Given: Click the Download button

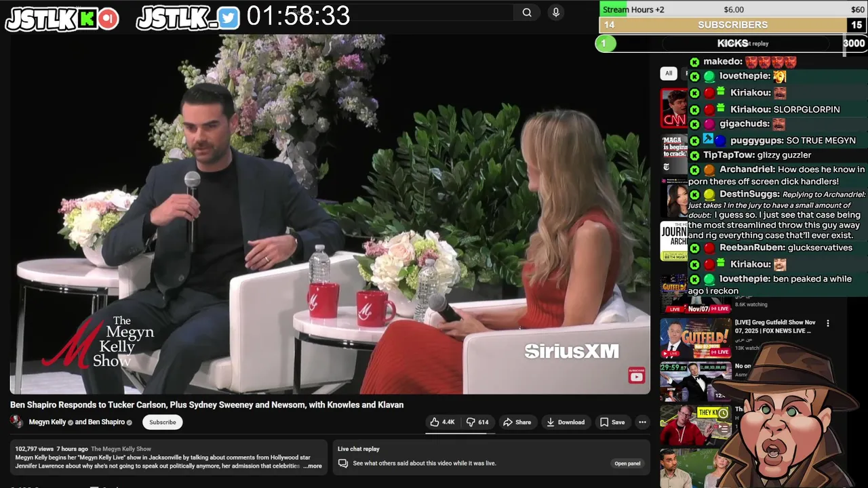Looking at the screenshot, I should point(566,422).
